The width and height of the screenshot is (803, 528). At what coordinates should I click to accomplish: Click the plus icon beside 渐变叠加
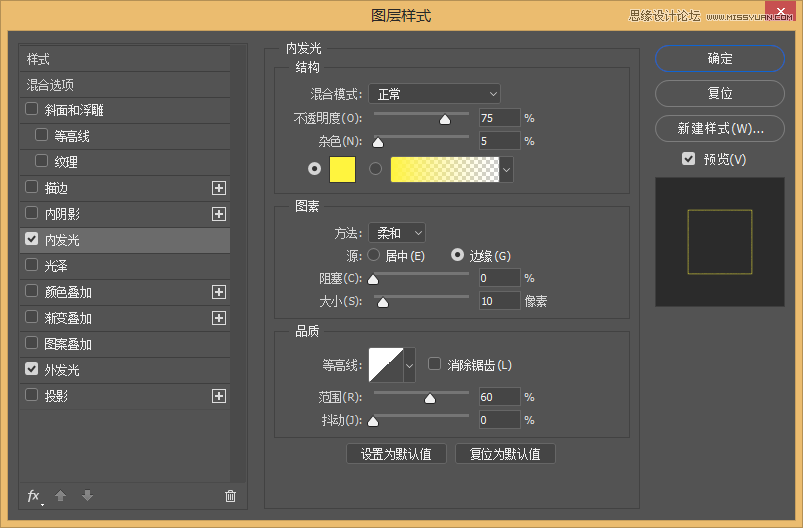(x=219, y=318)
